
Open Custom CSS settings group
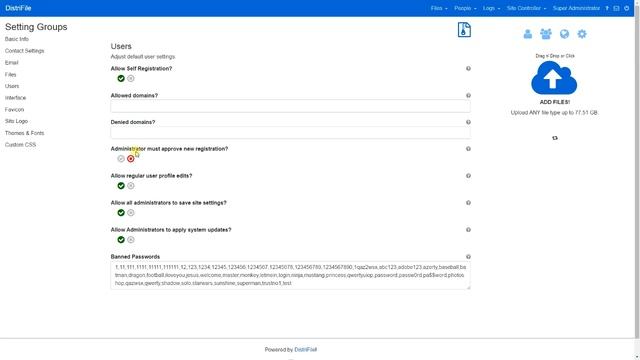20,145
